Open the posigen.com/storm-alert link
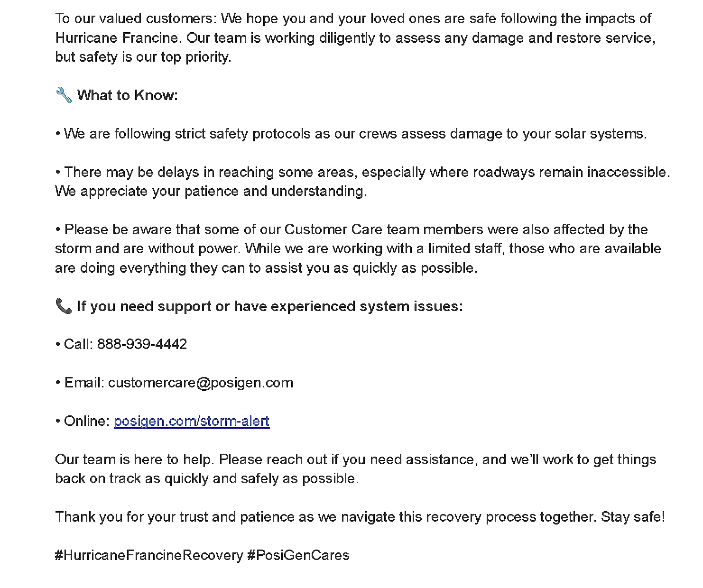This screenshot has width=703, height=588. coord(192,421)
